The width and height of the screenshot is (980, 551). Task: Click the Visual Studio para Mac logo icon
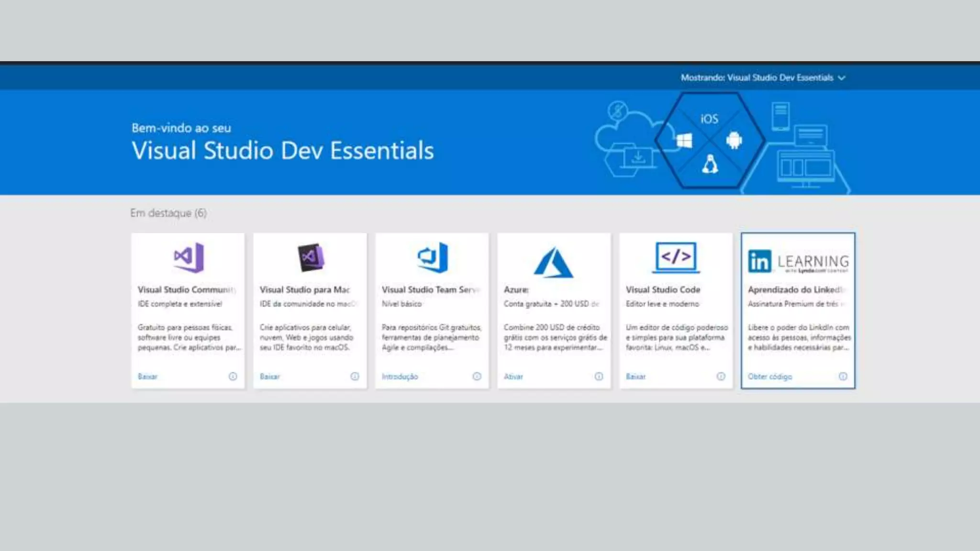(311, 257)
